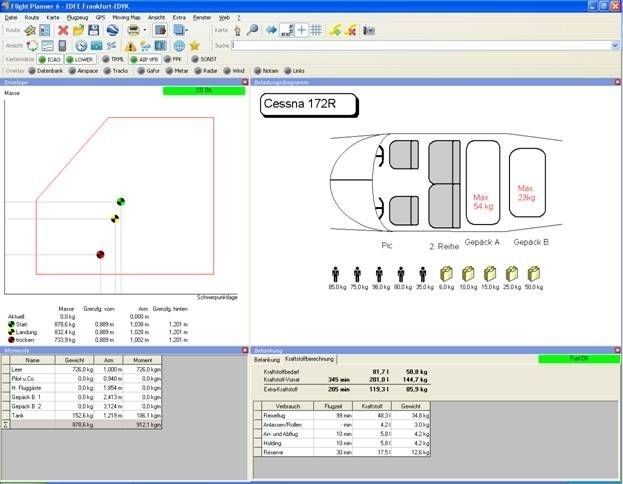Image resolution: width=623 pixels, height=484 pixels.
Task: Click the floppy disk save icon
Action: click(94, 31)
